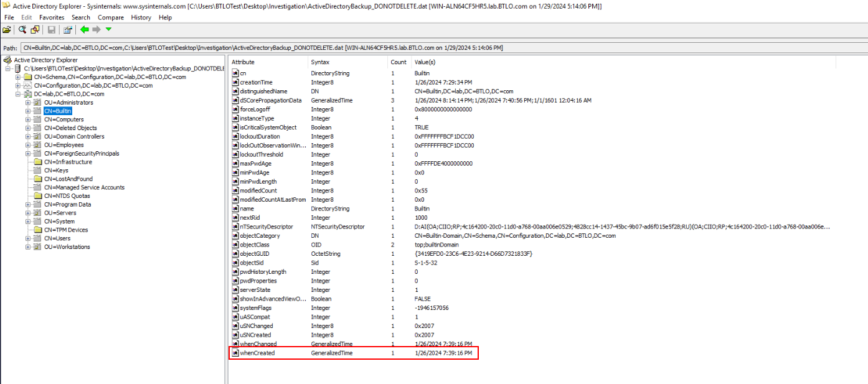Viewport: 868px width, 384px height.
Task: Click the green Back arrow
Action: 85,29
